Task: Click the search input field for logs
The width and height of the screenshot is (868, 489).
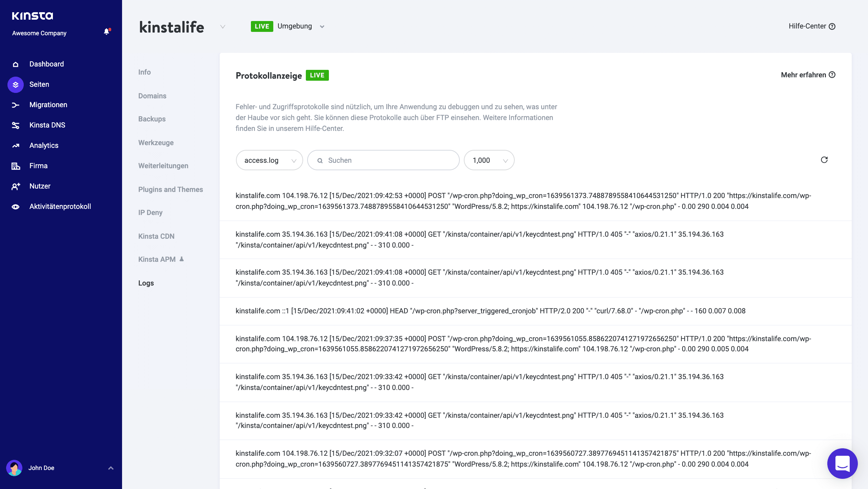Action: tap(383, 160)
